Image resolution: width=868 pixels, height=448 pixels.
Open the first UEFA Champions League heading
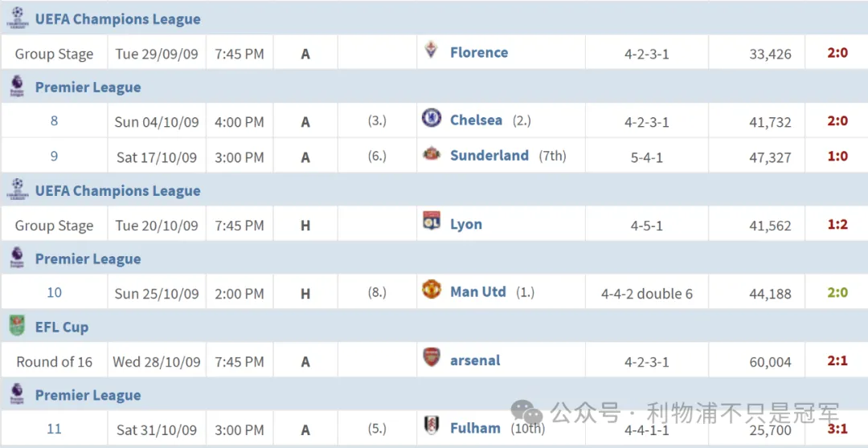coord(117,19)
